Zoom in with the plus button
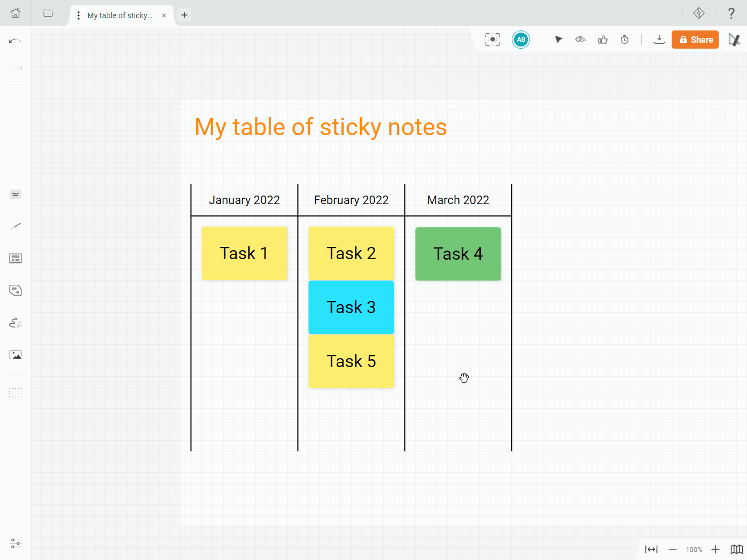 [715, 549]
